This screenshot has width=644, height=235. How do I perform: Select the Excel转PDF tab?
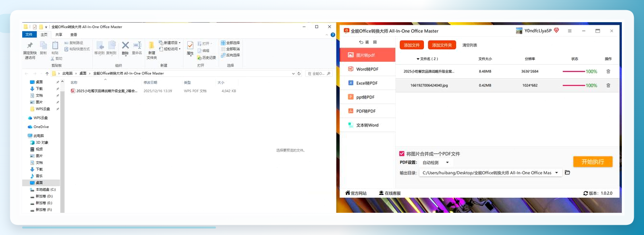(x=367, y=83)
